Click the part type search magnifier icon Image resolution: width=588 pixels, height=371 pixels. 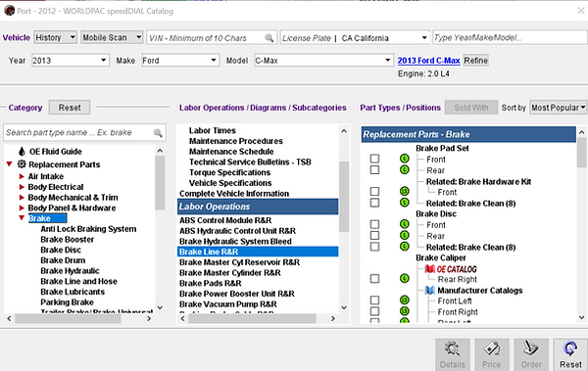(158, 133)
